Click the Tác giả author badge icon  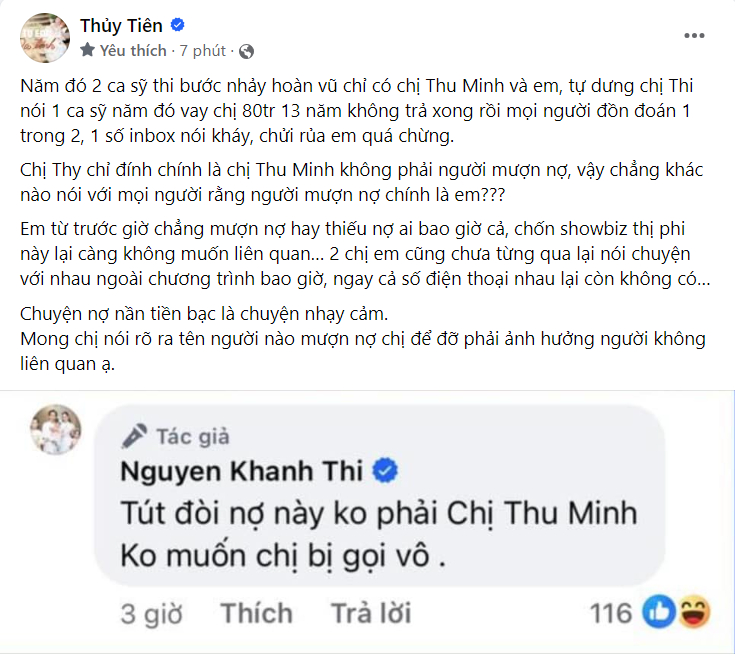(135, 435)
